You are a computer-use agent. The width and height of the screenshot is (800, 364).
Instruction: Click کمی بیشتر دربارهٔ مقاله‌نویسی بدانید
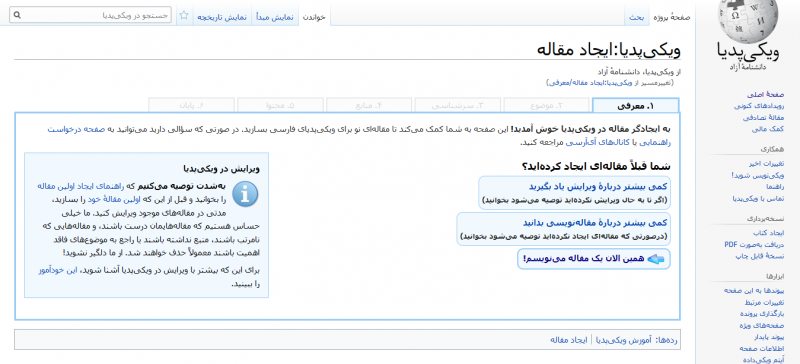tap(595, 223)
